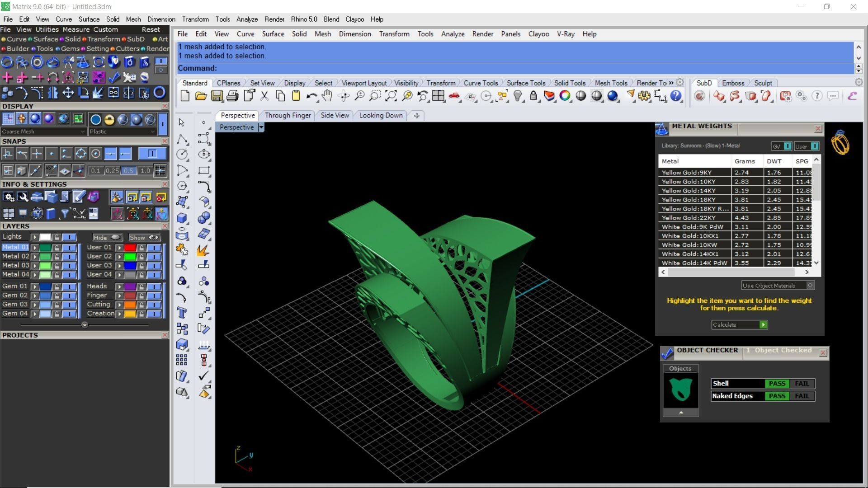The height and width of the screenshot is (488, 868).
Task: Expand the Gem 02 layer arrow
Action: (x=35, y=296)
